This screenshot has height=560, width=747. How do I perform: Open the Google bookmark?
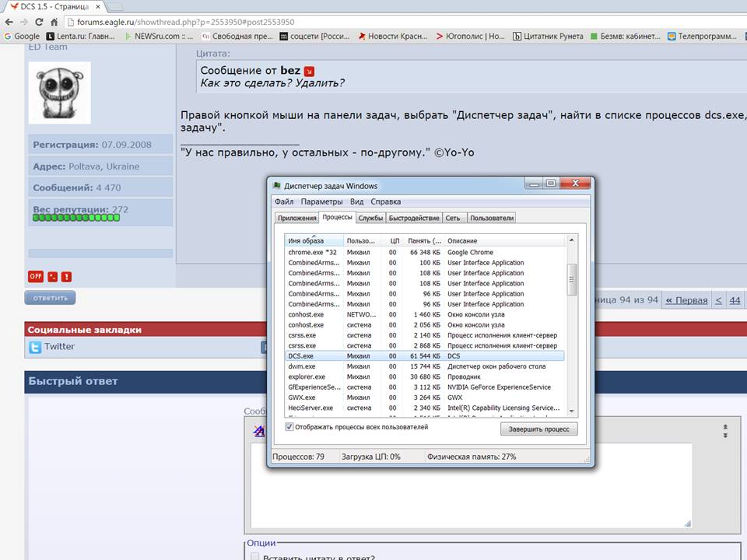point(22,37)
